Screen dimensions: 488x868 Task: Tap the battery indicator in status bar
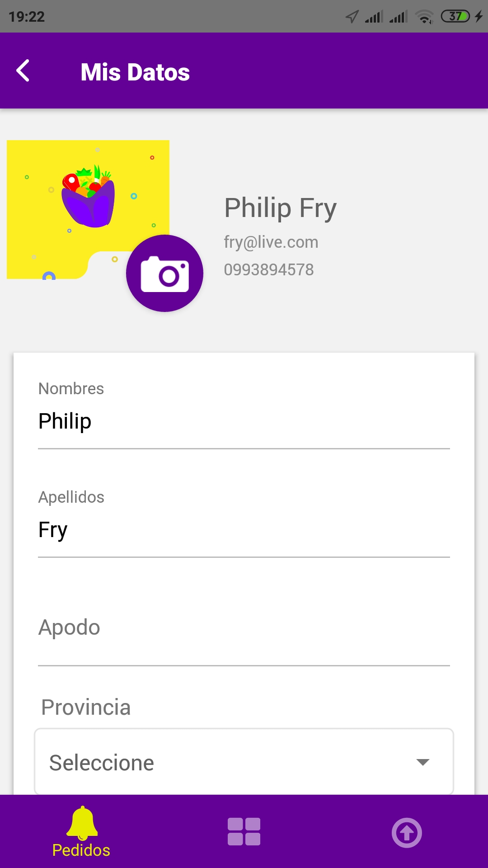[x=455, y=17]
